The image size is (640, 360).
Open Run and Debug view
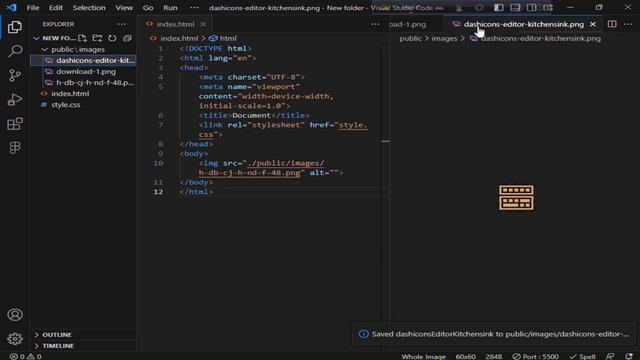(x=15, y=100)
